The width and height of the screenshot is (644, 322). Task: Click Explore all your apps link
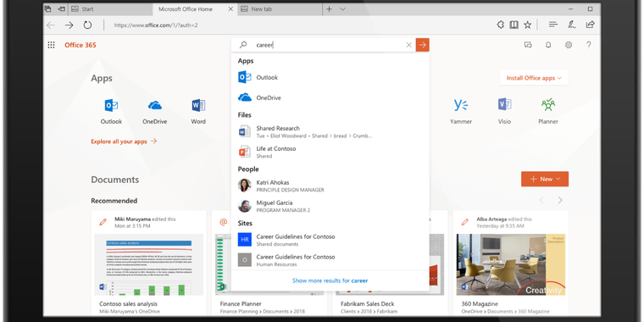(x=124, y=142)
